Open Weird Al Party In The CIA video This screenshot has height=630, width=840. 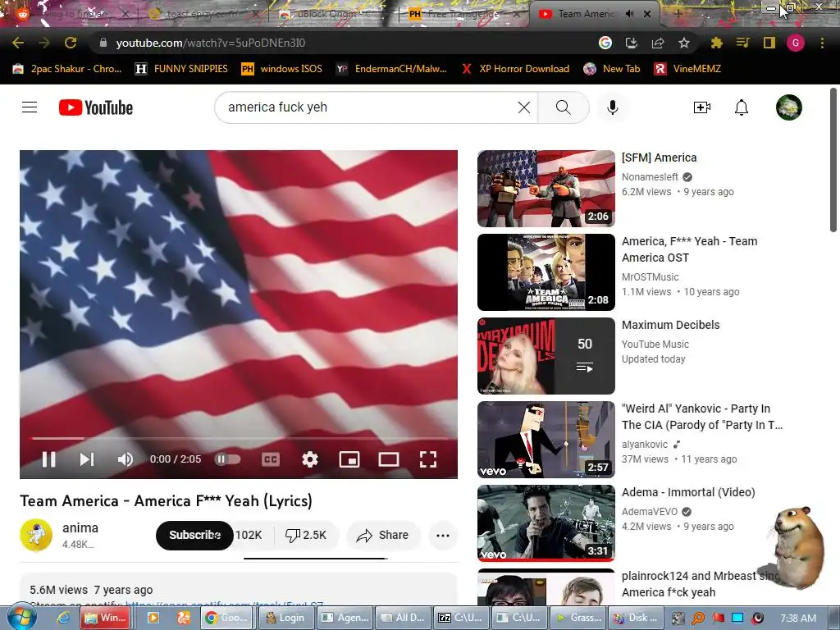[x=702, y=416]
